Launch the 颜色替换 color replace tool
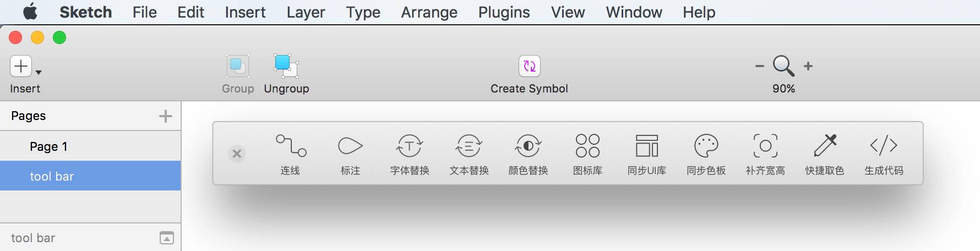This screenshot has width=980, height=251. [528, 146]
